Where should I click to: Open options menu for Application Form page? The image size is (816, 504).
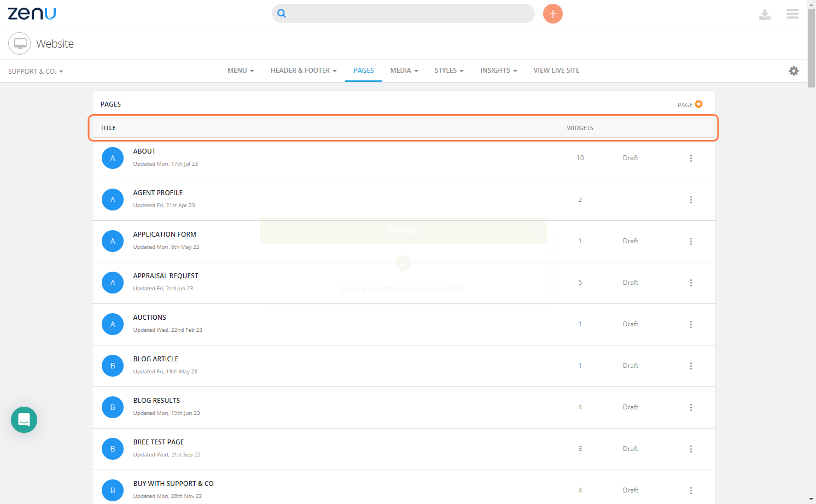click(691, 241)
